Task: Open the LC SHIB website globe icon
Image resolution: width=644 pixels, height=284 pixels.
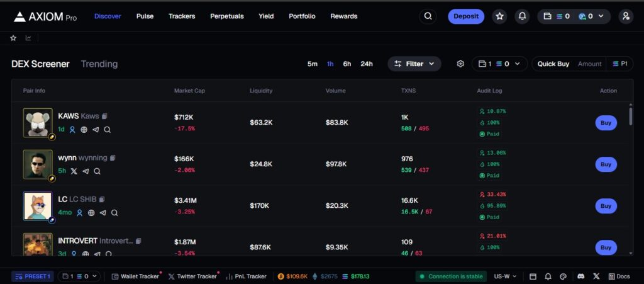Action: 91,212
